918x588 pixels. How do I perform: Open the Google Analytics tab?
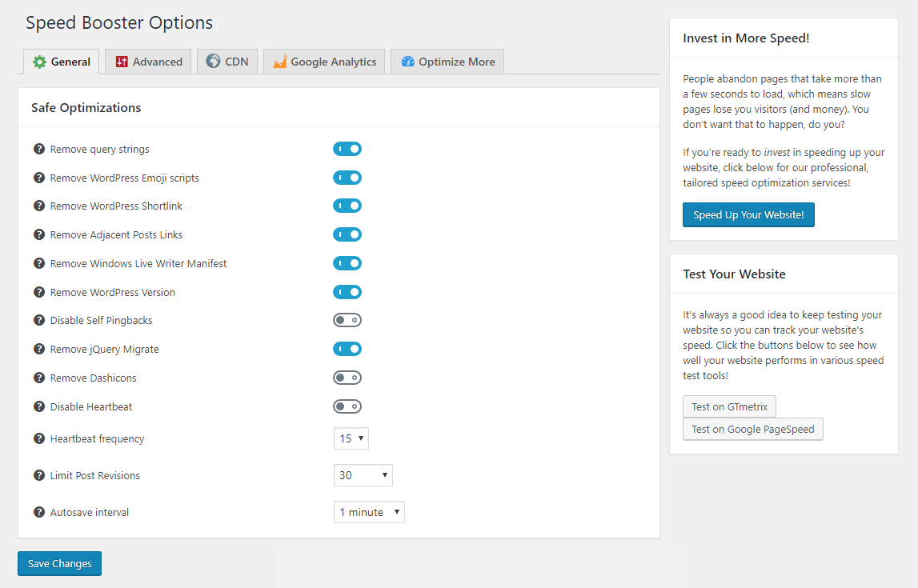324,62
